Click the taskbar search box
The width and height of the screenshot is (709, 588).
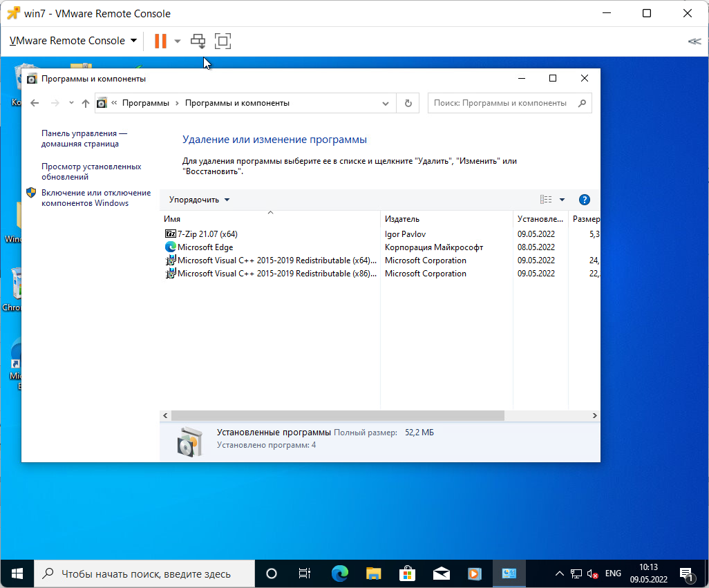click(144, 574)
